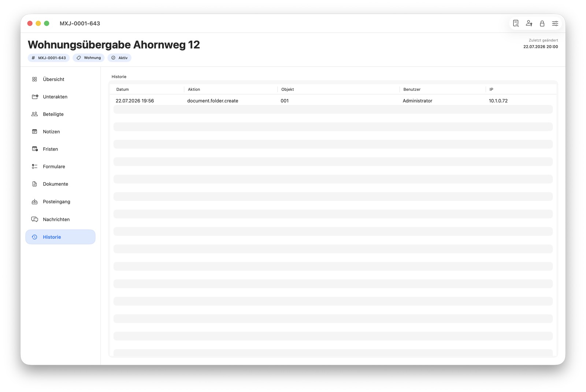Click the Historie clock icon

pos(34,237)
